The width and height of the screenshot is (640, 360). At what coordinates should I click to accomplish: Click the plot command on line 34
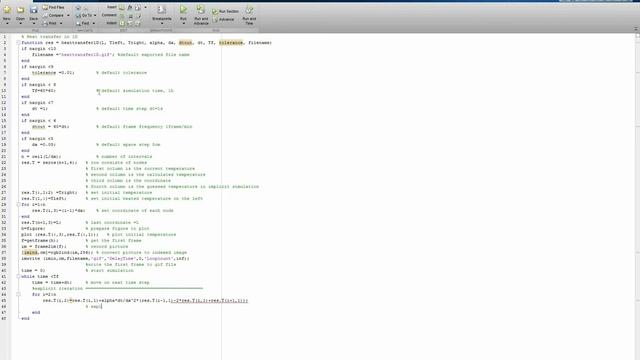pyautogui.click(x=60, y=235)
